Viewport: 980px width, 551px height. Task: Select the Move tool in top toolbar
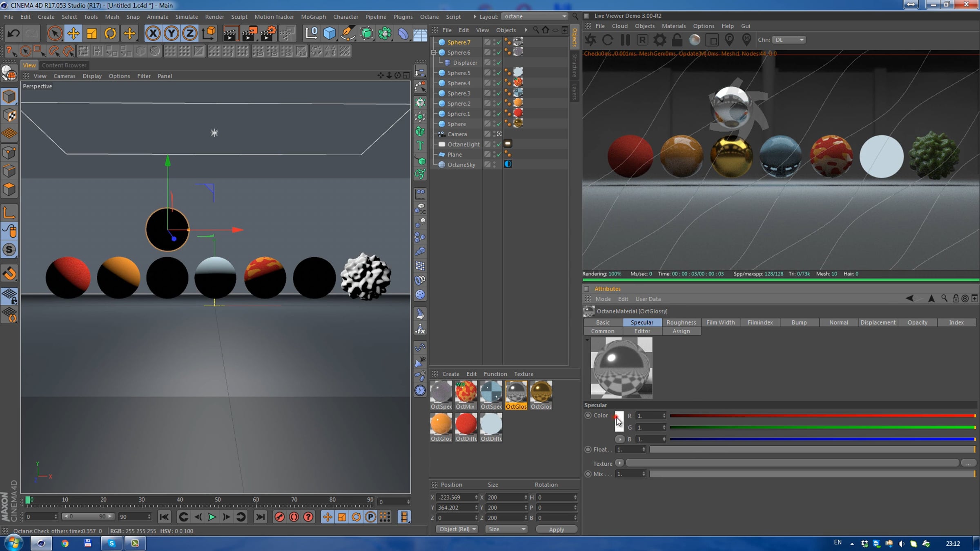coord(73,33)
